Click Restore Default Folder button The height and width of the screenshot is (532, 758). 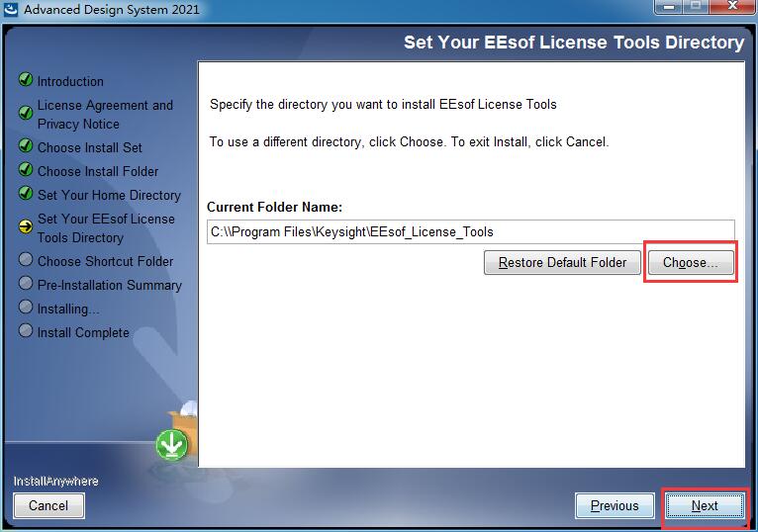pyautogui.click(x=562, y=262)
